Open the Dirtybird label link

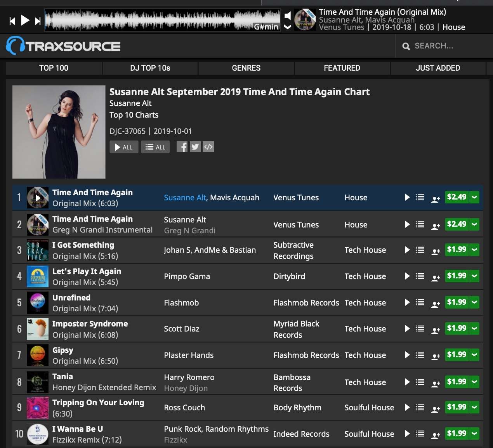pos(289,276)
